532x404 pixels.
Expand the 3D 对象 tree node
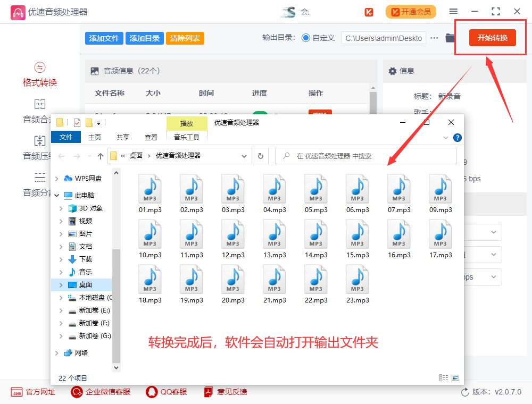(61, 208)
